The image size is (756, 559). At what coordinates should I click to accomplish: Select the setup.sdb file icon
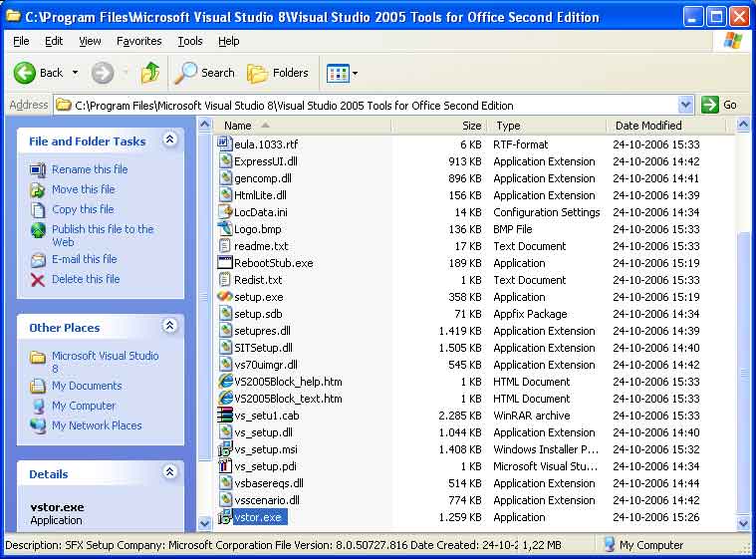(x=225, y=313)
